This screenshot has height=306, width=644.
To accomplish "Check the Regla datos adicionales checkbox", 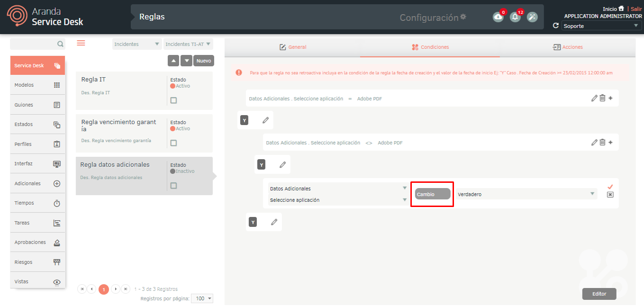I will pyautogui.click(x=173, y=185).
